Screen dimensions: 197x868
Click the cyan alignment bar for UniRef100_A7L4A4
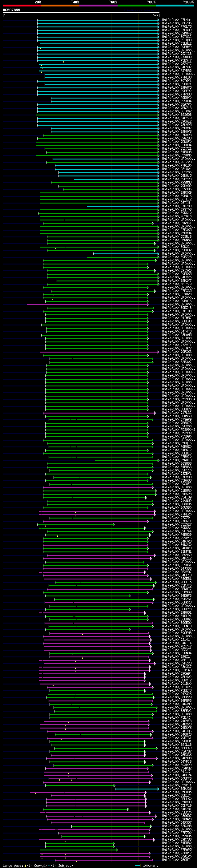pyautogui.click(x=98, y=20)
